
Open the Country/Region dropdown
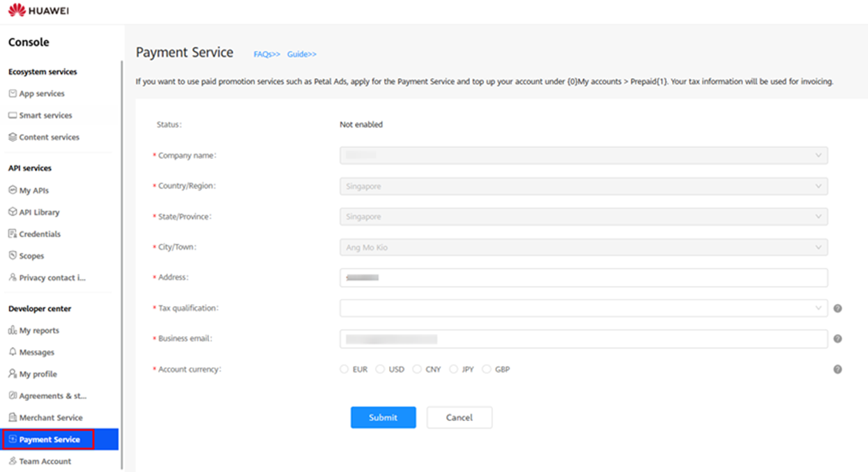(584, 186)
